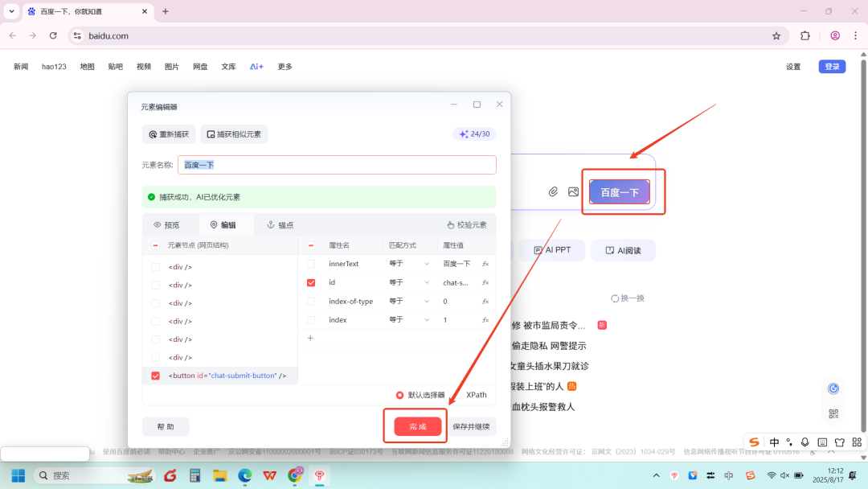Enable the innerText attribute checkbox
Image resolution: width=868 pixels, height=489 pixels.
click(x=311, y=264)
